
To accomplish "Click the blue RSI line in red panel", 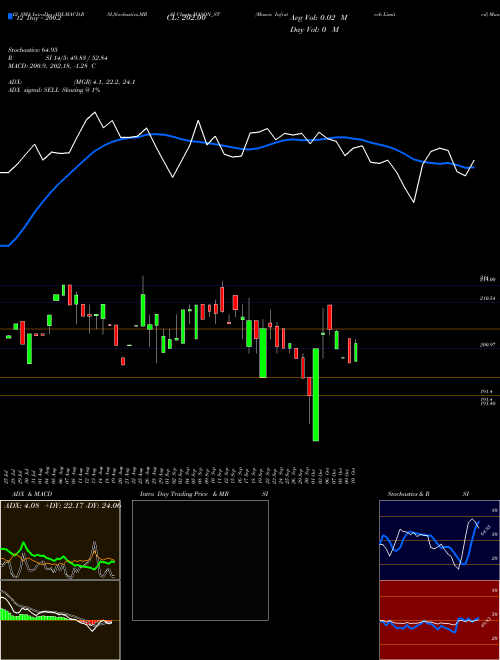I will tap(429, 625).
